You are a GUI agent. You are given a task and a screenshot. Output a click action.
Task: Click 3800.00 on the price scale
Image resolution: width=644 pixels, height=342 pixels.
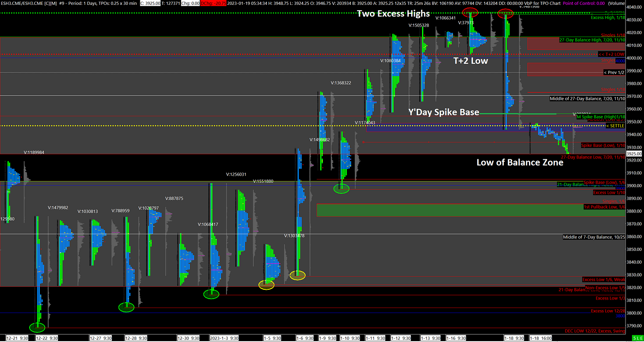[635, 313]
